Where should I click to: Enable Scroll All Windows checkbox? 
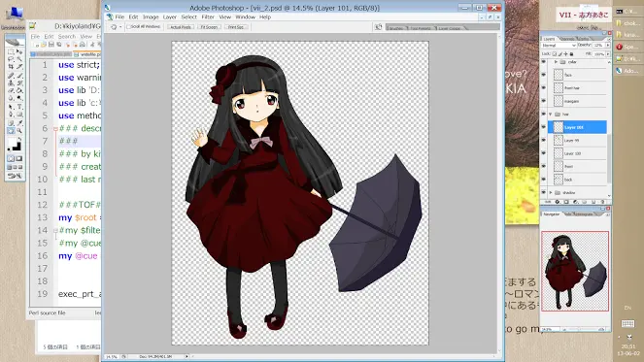pyautogui.click(x=128, y=26)
